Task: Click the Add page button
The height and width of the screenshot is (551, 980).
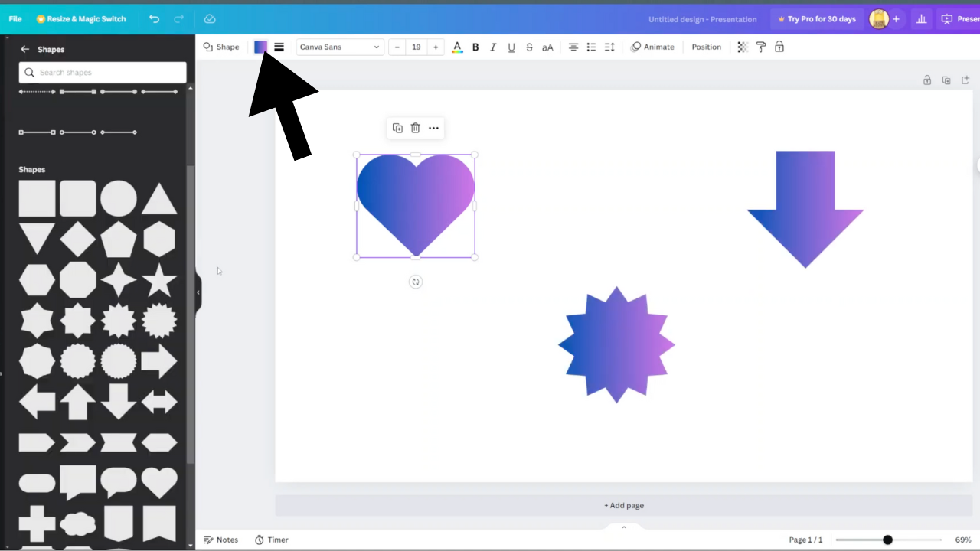Action: [623, 505]
